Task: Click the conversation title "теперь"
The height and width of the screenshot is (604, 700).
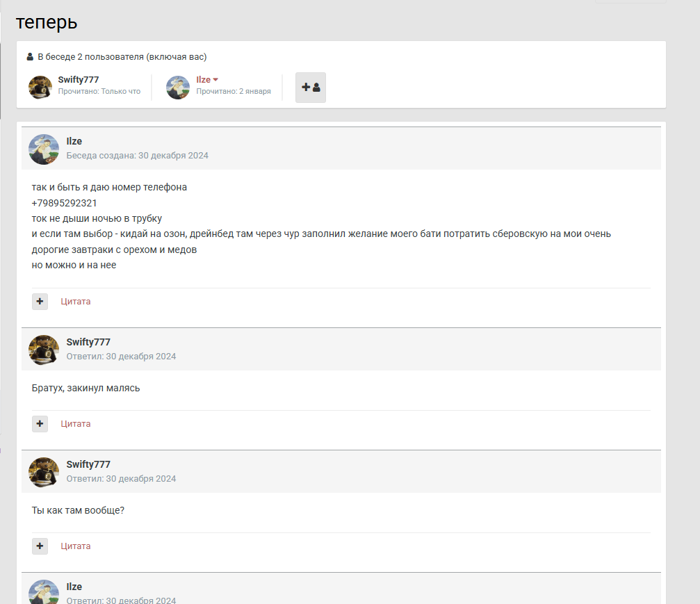Action: coord(47,22)
